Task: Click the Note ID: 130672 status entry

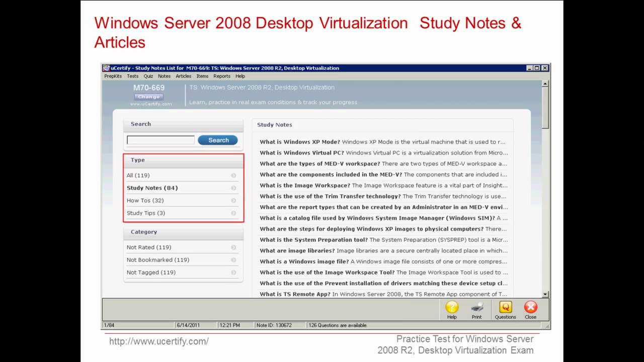Action: point(274,325)
